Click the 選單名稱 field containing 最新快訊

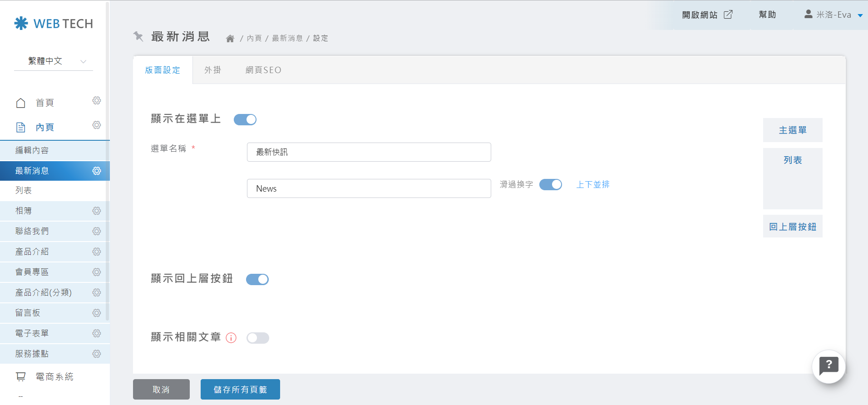[x=369, y=152]
